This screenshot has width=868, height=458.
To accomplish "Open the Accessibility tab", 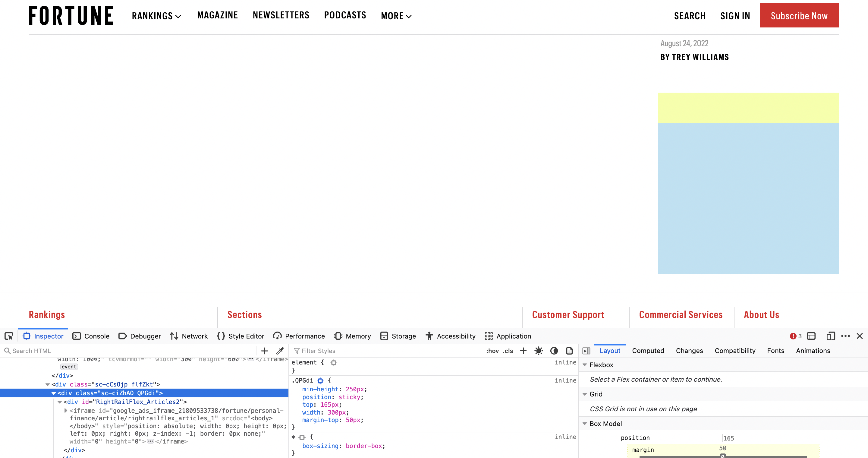I will 450,336.
